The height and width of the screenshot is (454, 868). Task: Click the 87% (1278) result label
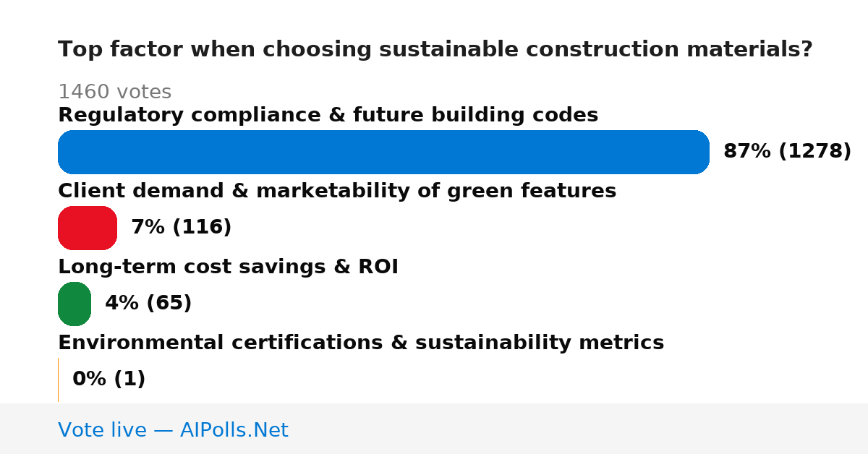(787, 152)
